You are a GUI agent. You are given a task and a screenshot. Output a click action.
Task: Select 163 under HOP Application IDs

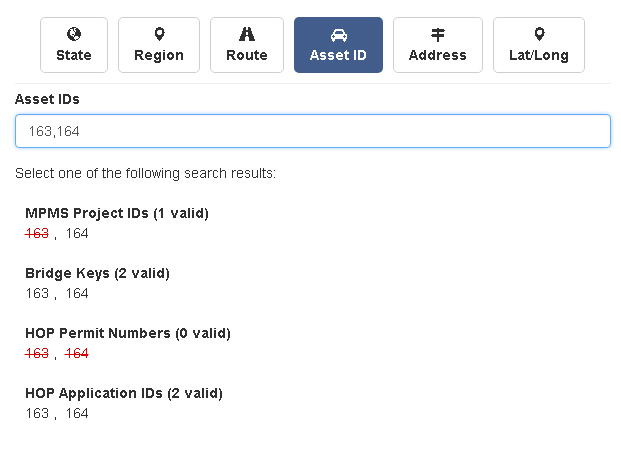(37, 413)
